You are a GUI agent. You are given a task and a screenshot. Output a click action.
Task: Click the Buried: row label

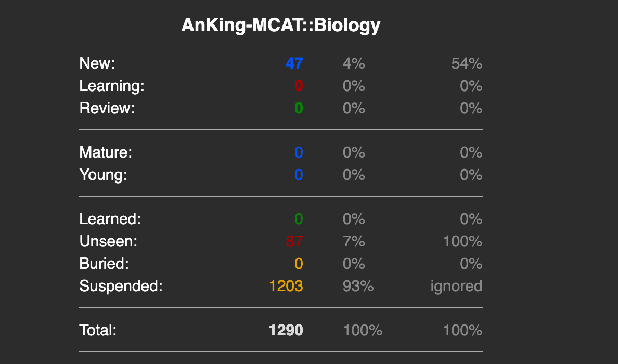pos(104,264)
